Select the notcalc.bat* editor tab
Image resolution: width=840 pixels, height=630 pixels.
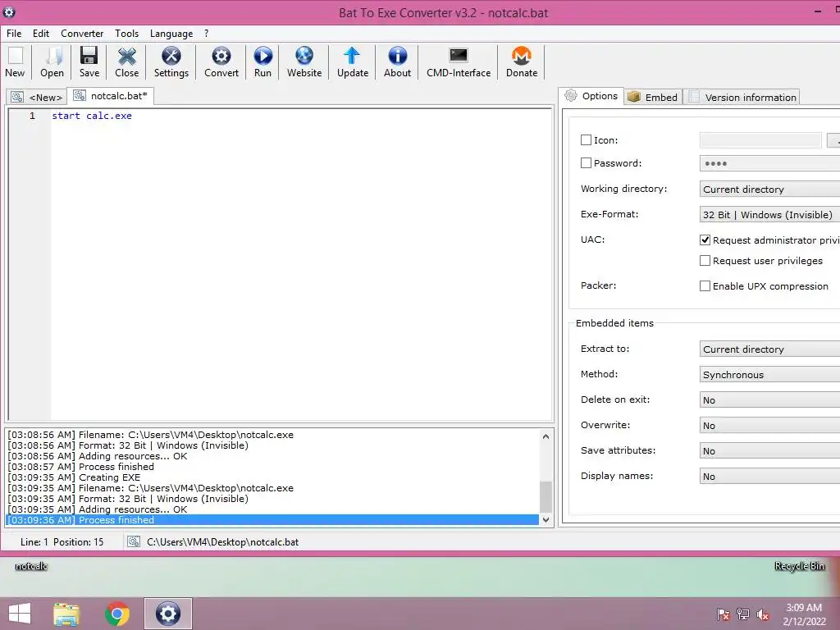click(x=111, y=96)
